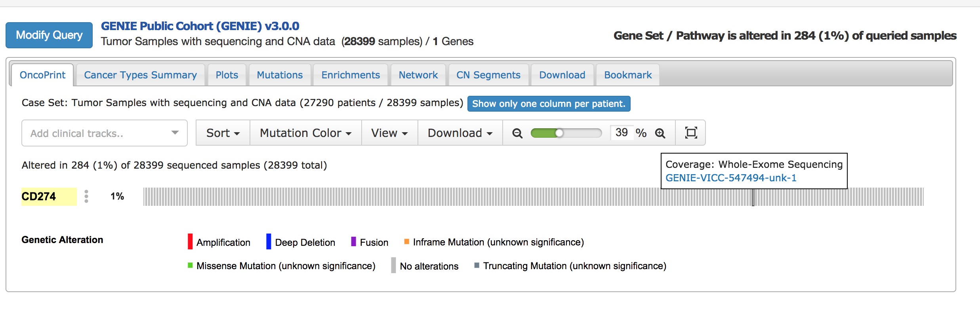Click the Coverage: Whole-Exome Sequencing tooltip text

click(754, 164)
